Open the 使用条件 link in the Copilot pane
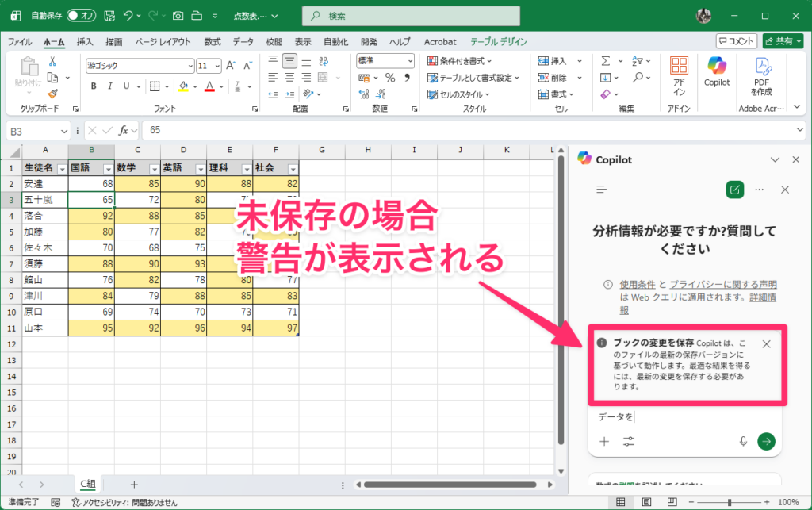The image size is (812, 510). (x=636, y=284)
